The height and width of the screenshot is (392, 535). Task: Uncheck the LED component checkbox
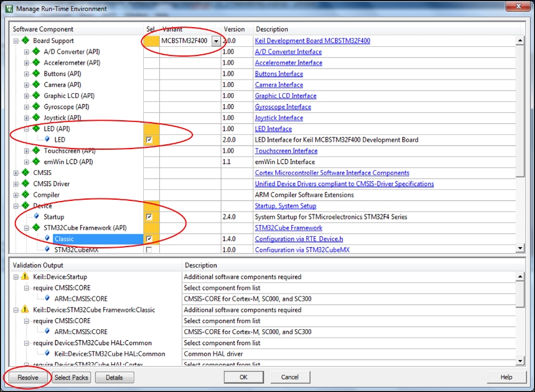[149, 140]
